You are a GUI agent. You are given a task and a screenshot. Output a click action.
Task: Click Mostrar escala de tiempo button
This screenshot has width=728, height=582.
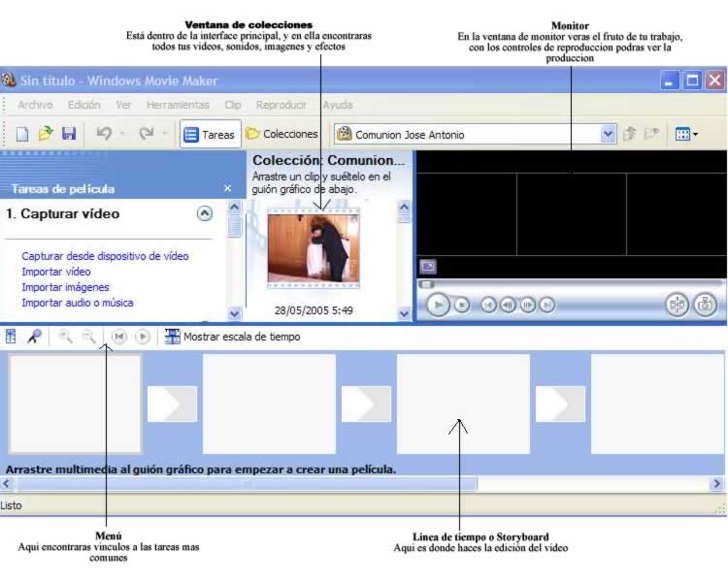[x=232, y=337]
